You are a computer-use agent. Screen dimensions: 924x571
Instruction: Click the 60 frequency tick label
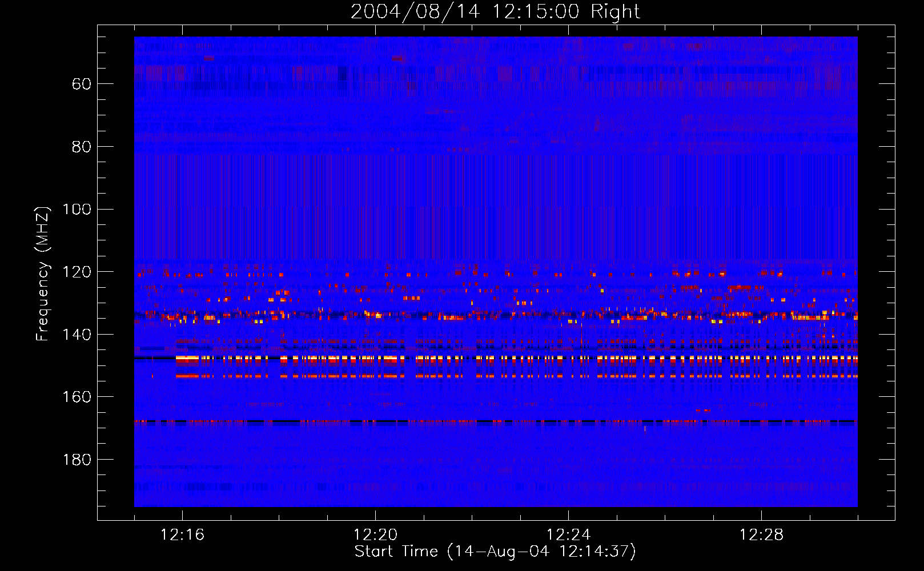click(x=81, y=84)
